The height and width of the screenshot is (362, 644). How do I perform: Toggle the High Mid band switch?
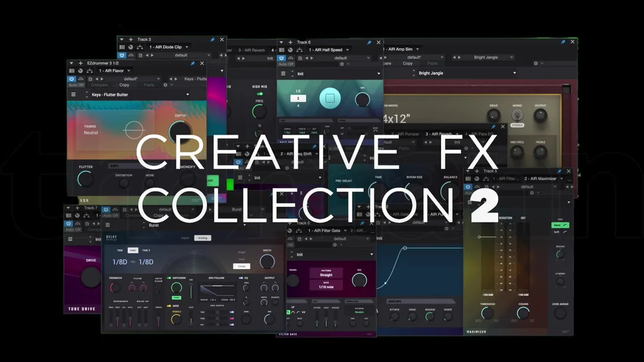point(260,94)
